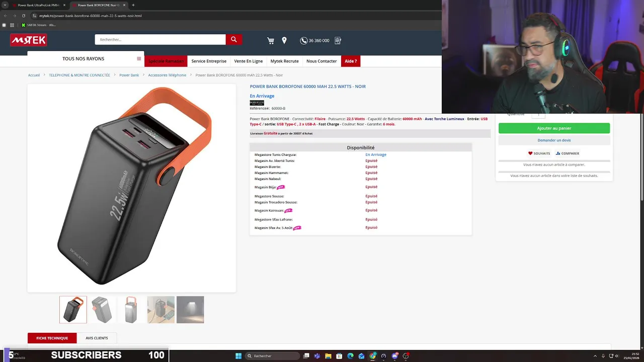Open the Mail app from the taskbar
This screenshot has height=362, width=644.
[x=361, y=356]
